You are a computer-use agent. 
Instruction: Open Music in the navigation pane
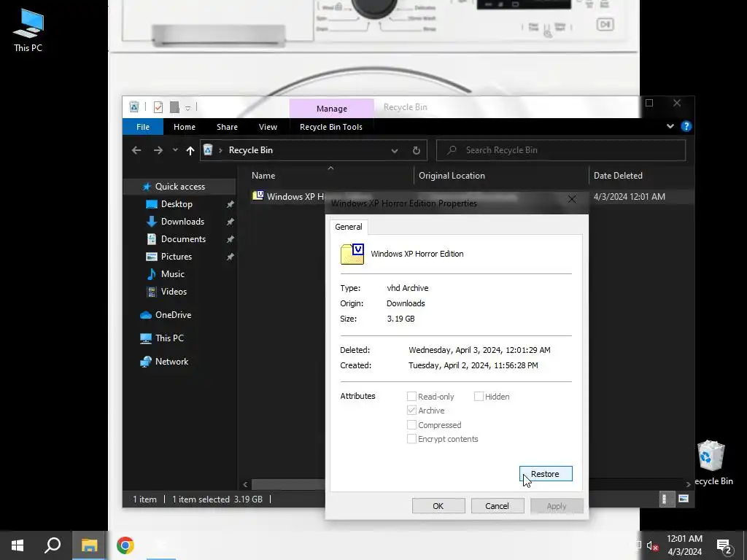pos(172,274)
